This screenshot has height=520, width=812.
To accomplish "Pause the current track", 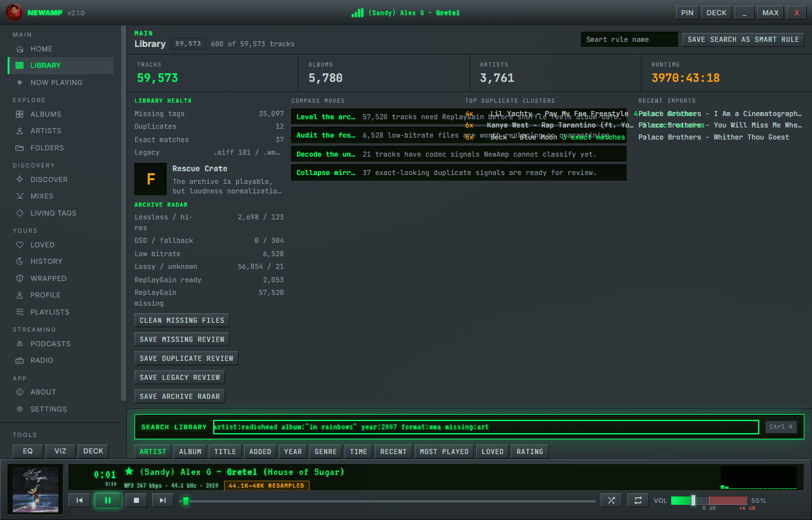I will point(108,500).
